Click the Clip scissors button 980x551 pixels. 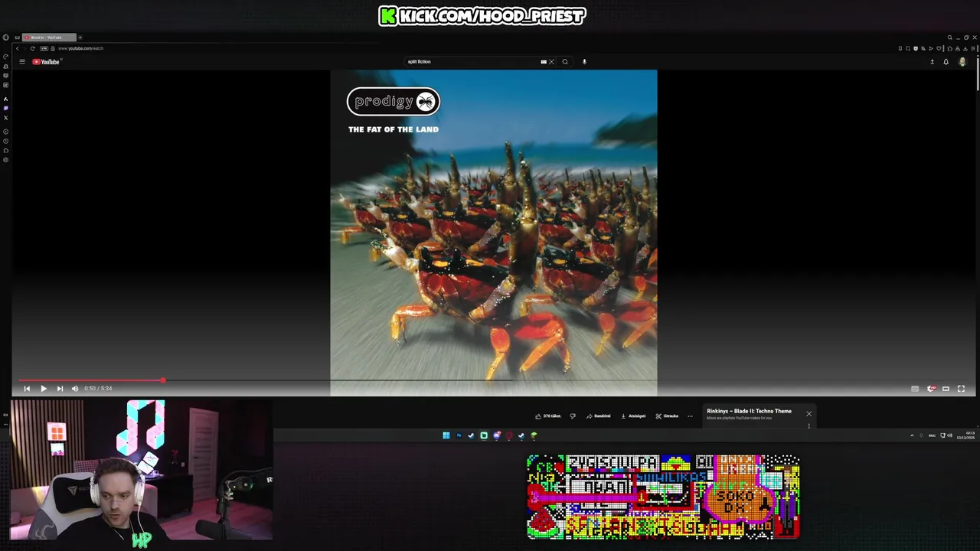(667, 416)
